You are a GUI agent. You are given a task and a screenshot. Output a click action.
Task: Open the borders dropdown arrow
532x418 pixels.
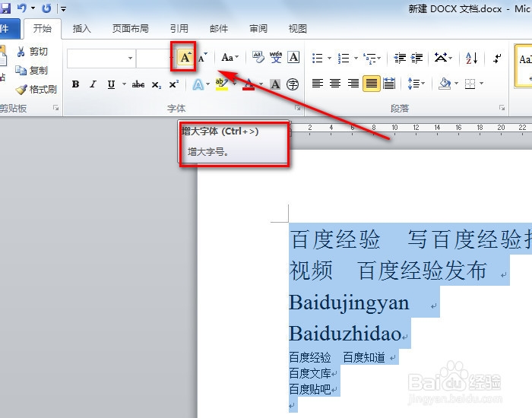481,83
